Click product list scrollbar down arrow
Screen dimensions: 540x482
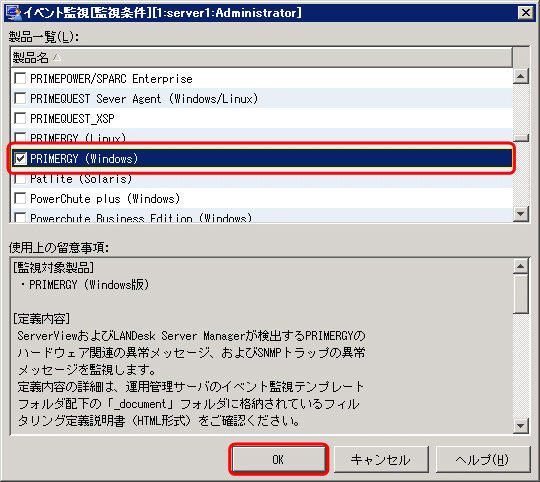[521, 214]
